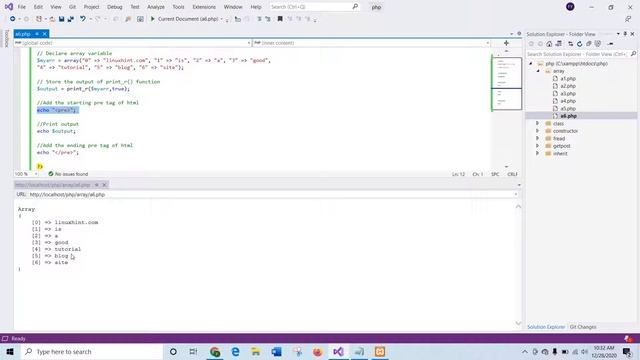
Task: Open a3.php in Solution Explorer
Action: (x=568, y=93)
